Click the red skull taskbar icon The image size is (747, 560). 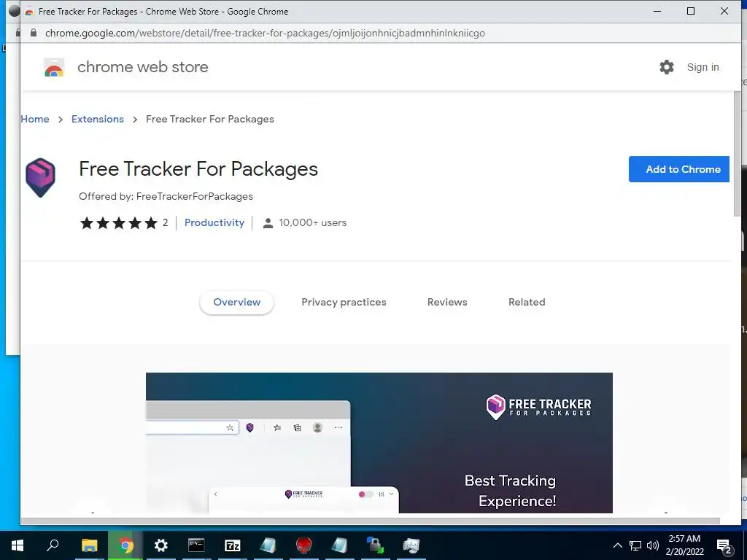(304, 545)
